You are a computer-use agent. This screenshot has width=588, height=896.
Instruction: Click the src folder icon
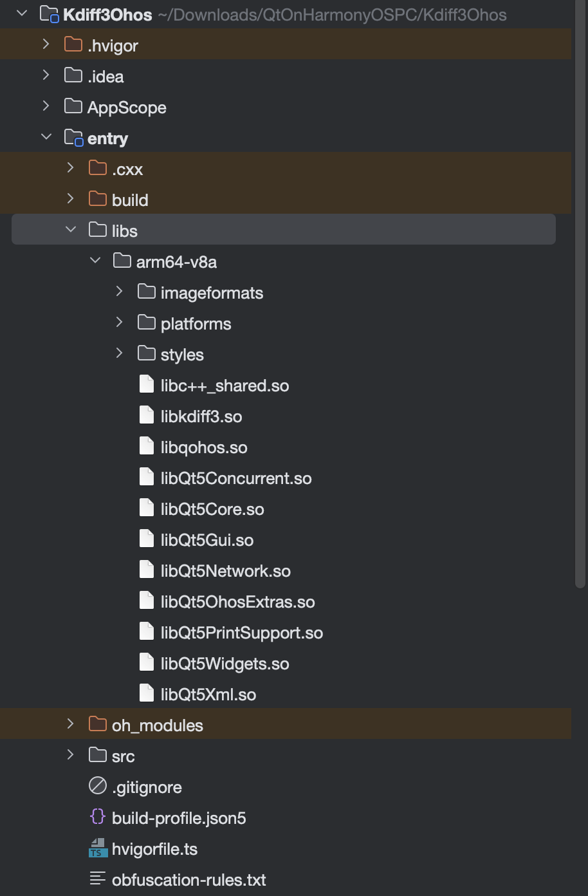coord(98,754)
